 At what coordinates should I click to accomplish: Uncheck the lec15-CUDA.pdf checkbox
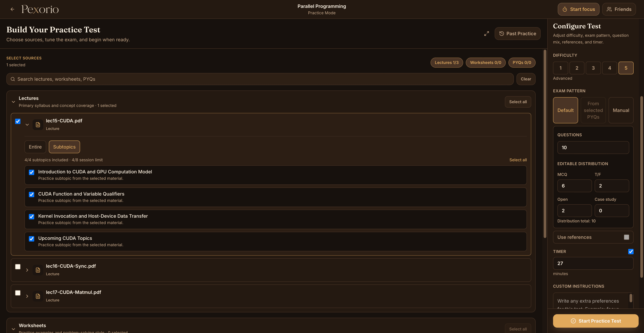click(18, 121)
